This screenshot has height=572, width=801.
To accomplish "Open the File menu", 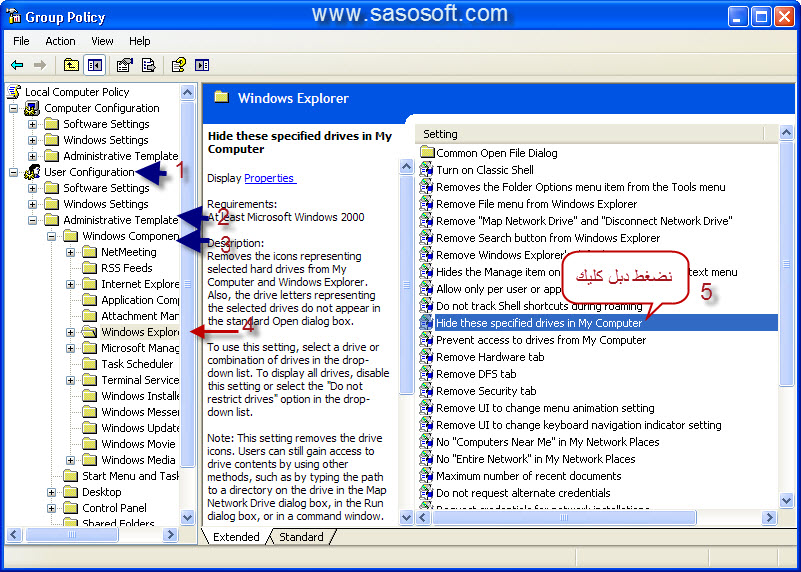I will [x=21, y=41].
